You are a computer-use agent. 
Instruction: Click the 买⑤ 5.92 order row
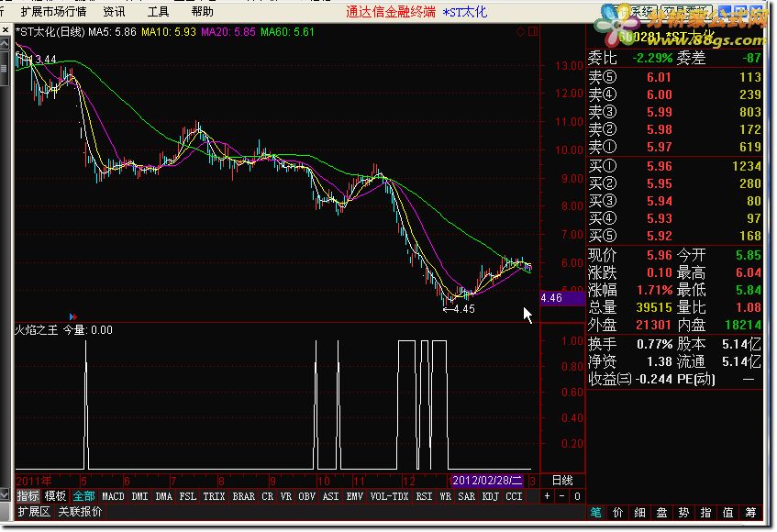pos(674,236)
